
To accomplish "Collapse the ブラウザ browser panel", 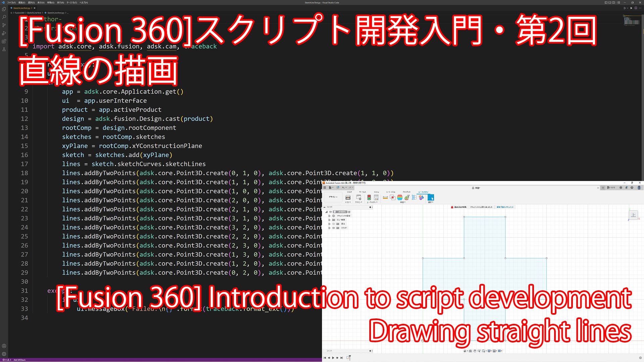I will 324,207.
